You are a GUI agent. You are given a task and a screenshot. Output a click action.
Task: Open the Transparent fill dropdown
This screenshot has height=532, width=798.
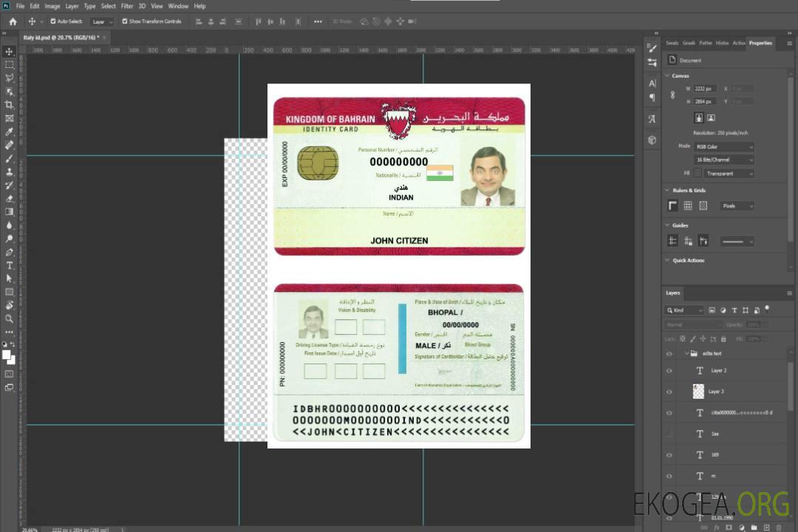coord(729,174)
